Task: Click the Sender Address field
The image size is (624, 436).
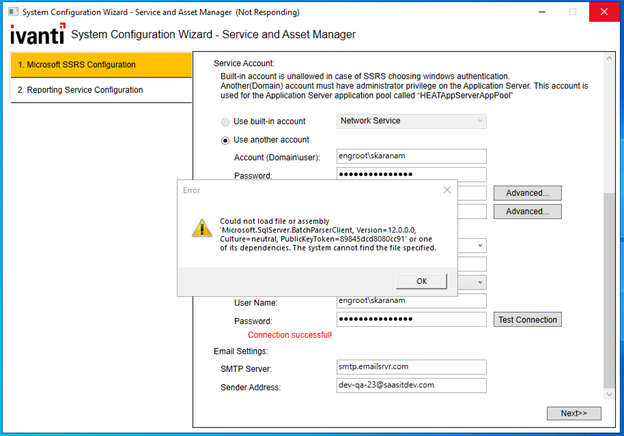Action: tap(410, 385)
